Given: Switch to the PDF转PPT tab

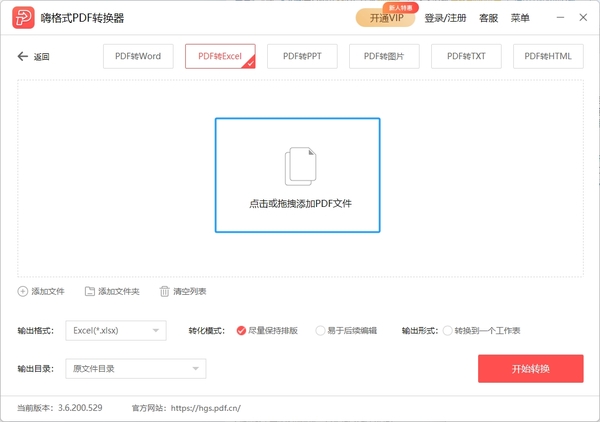Looking at the screenshot, I should point(302,56).
